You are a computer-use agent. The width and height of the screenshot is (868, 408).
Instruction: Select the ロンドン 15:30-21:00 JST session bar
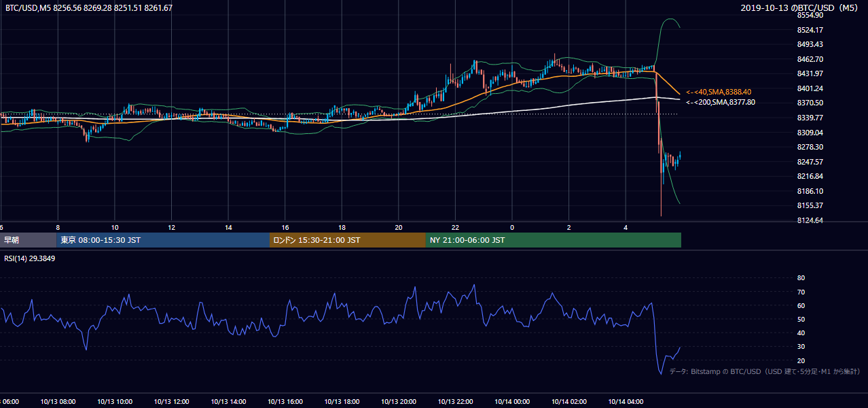(x=348, y=240)
